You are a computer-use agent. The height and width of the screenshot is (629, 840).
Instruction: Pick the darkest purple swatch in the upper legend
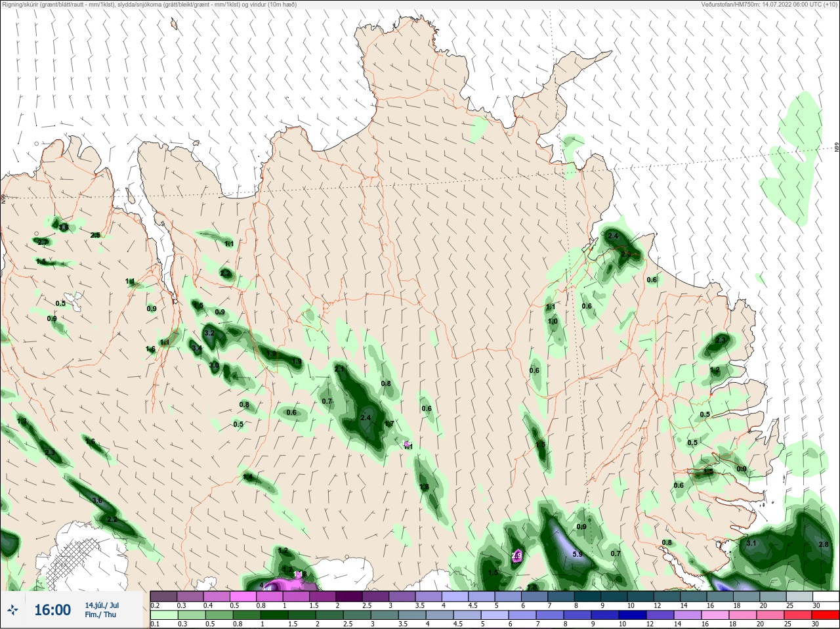point(349,597)
